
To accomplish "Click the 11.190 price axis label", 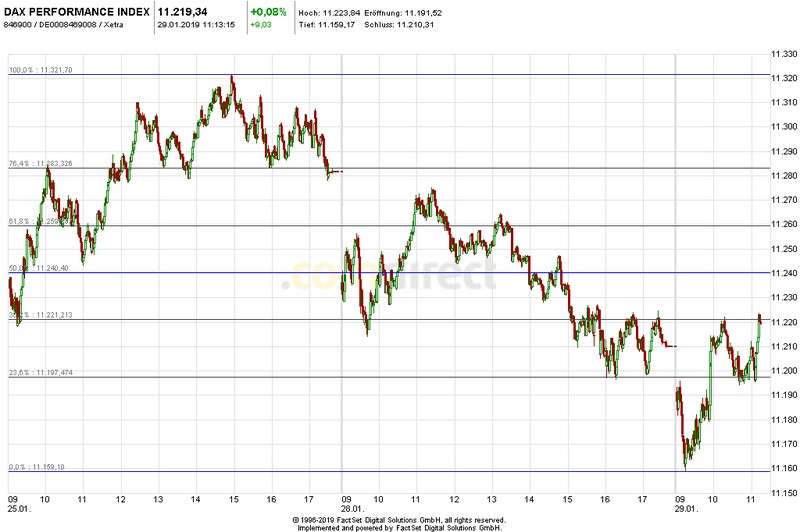I will 784,395.
